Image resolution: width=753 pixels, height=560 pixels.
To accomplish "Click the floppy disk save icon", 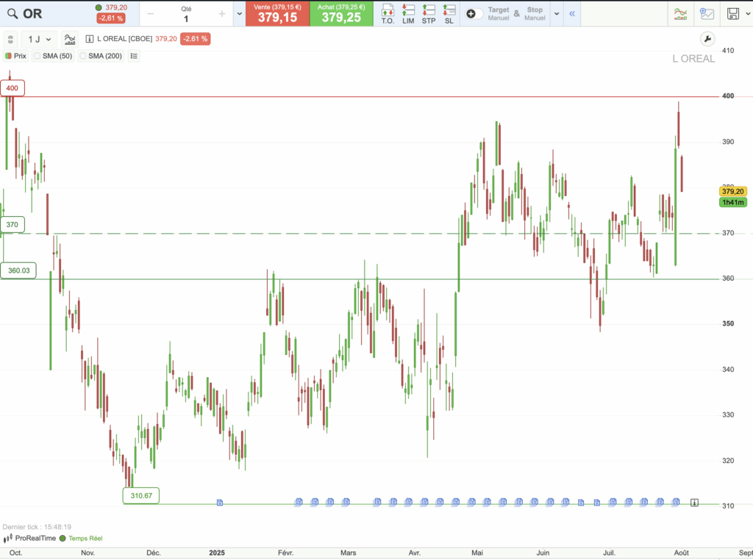I will click(733, 14).
